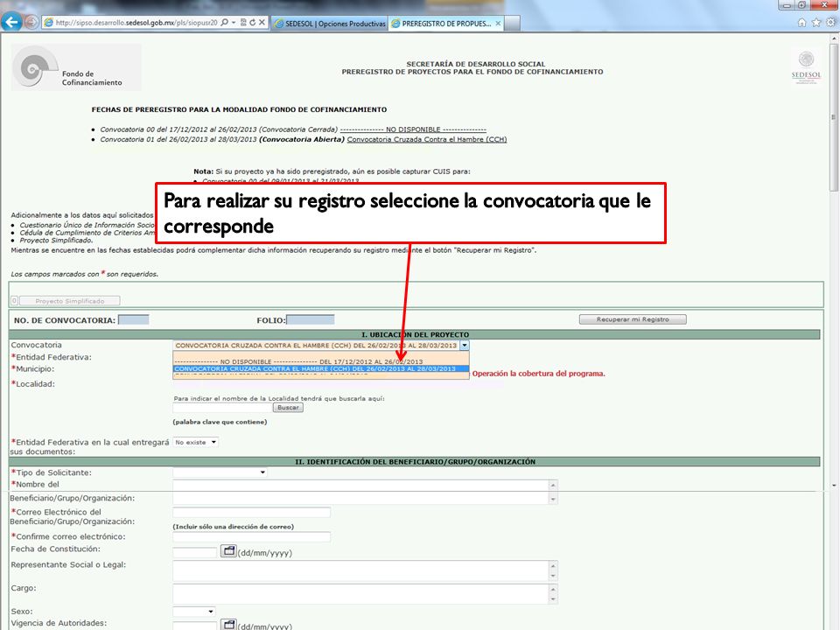Click the Localidad keyword search field
840x630 pixels.
point(222,408)
